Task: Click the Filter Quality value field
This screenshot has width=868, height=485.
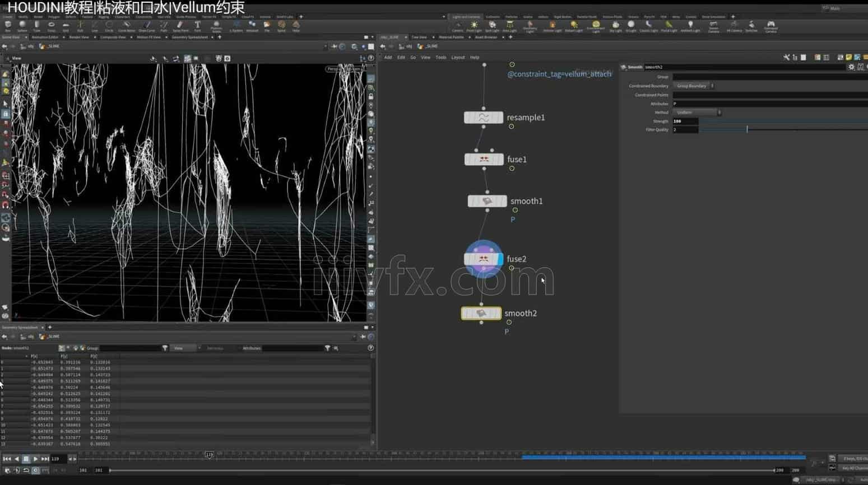Action: [685, 130]
